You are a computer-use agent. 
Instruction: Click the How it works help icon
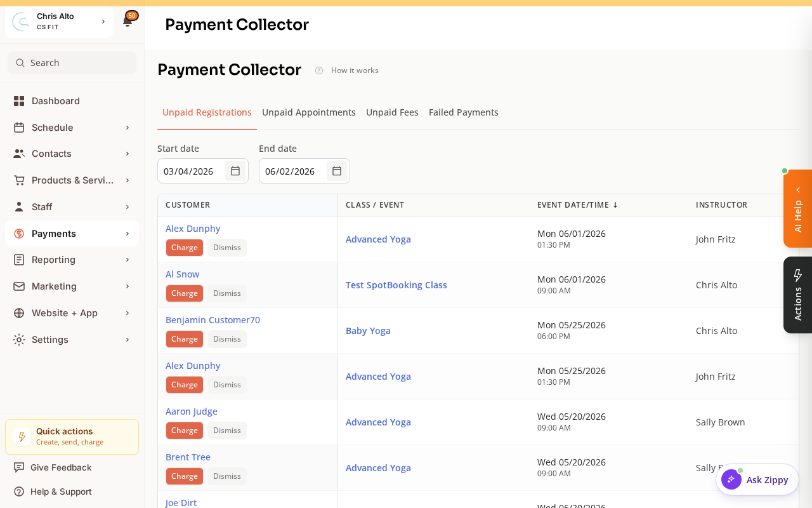[319, 70]
